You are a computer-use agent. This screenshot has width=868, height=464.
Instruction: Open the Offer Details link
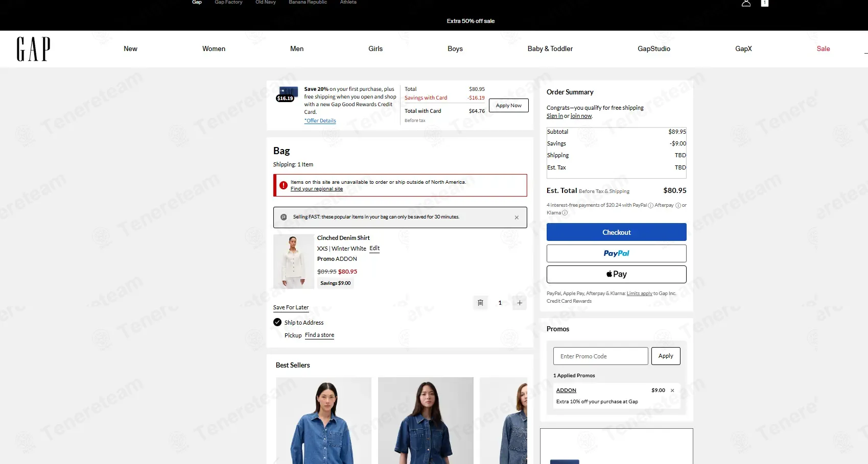pos(320,121)
